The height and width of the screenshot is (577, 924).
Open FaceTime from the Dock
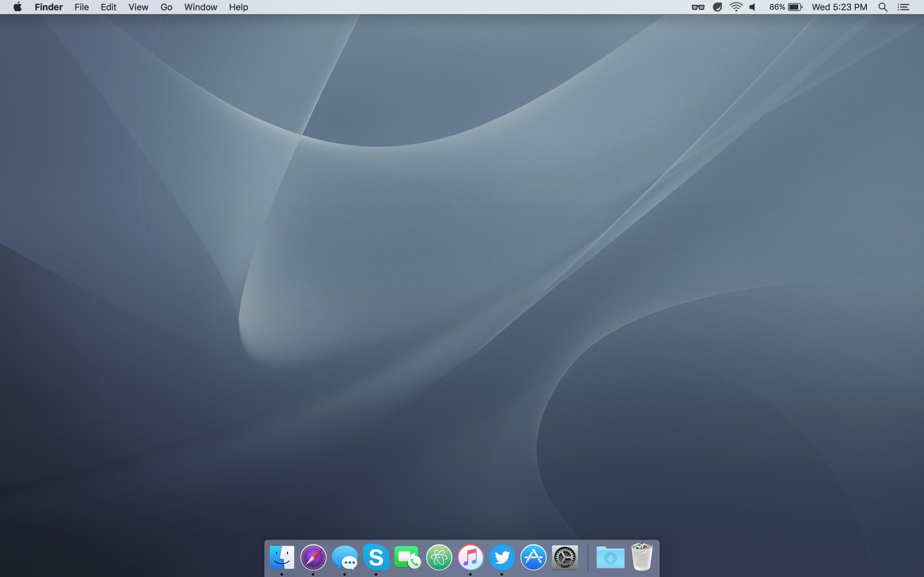coord(407,557)
